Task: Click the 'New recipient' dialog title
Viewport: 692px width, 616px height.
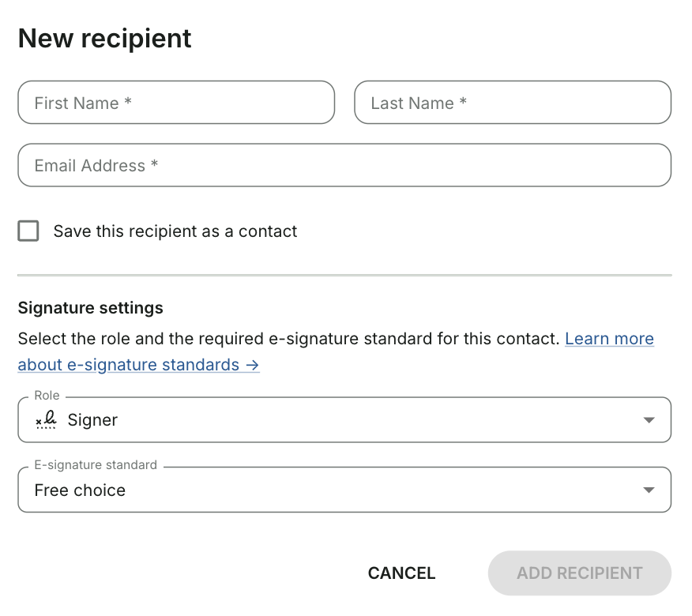Action: 104,39
